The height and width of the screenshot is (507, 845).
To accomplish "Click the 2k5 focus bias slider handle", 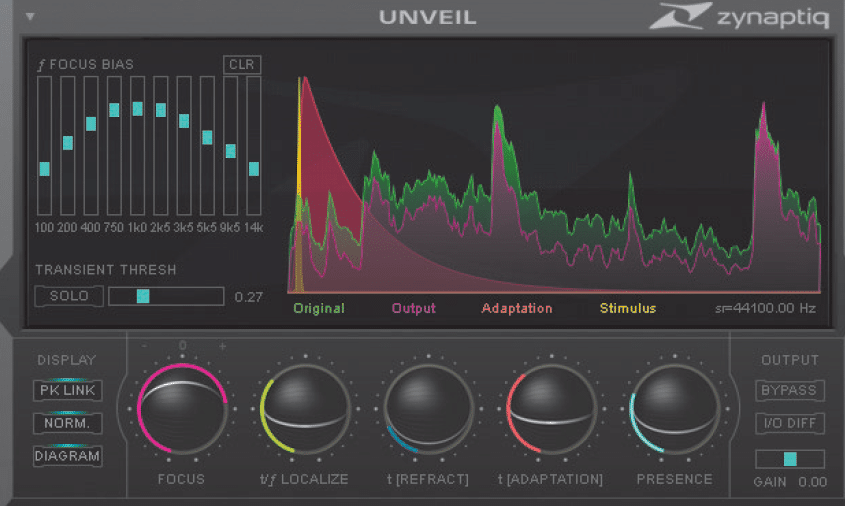I will pos(161,110).
